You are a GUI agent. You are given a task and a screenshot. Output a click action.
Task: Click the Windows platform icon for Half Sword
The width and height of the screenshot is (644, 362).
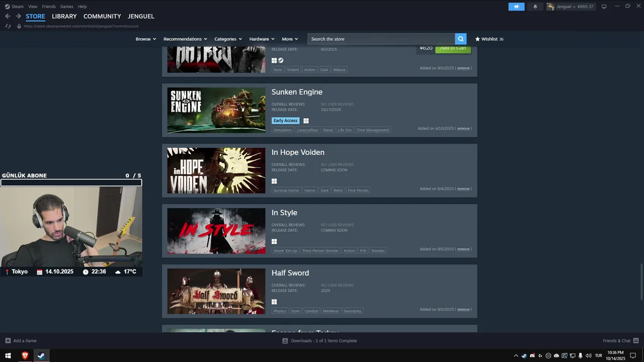(274, 302)
